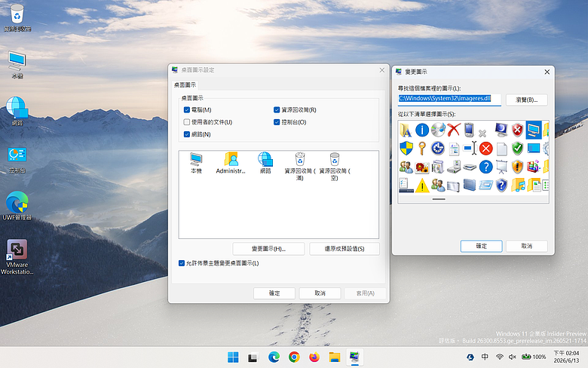
Task: Toggle the 資源回收筒(R) checkbox
Action: coord(277,110)
